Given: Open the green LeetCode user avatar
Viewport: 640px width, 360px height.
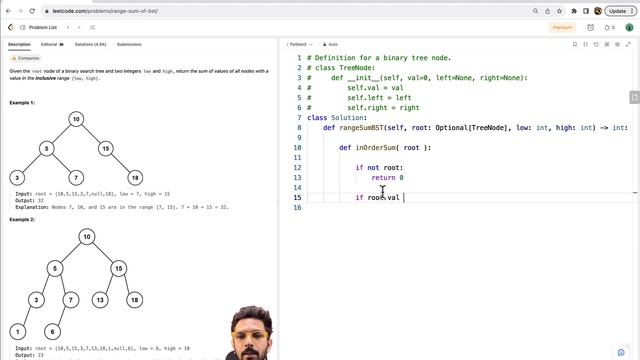Looking at the screenshot, I should 629,27.
